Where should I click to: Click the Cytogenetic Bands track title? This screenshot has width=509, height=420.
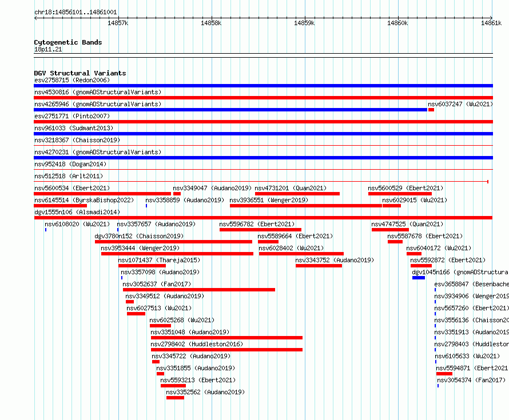[68, 42]
